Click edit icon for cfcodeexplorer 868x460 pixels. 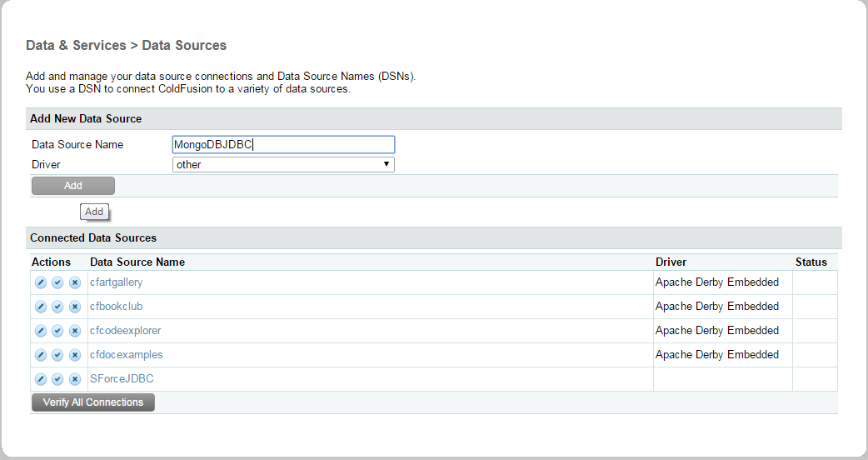tap(41, 332)
